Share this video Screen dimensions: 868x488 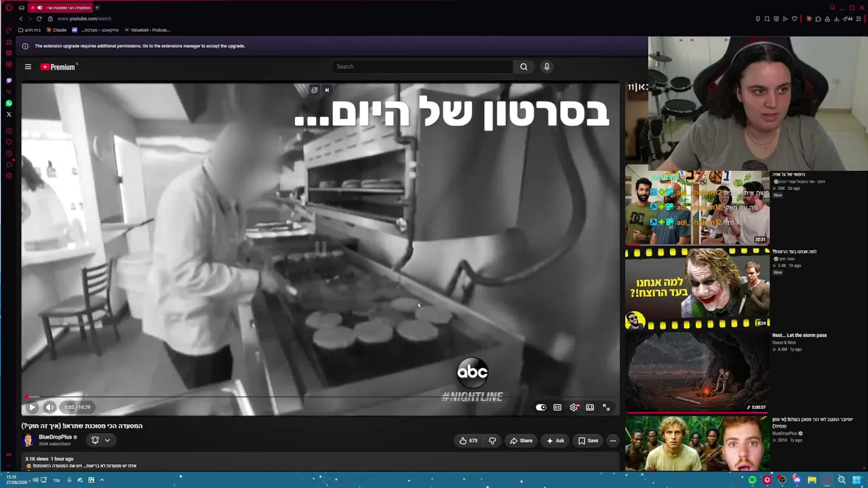tap(521, 441)
